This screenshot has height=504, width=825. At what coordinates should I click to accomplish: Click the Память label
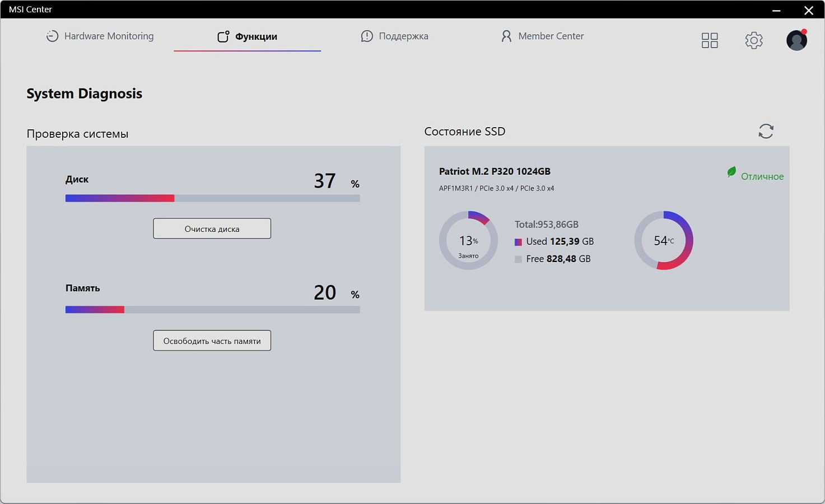pos(82,288)
